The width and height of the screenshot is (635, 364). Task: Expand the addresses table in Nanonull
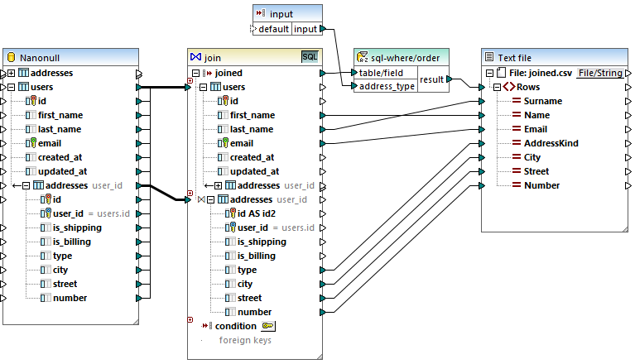pyautogui.click(x=12, y=73)
